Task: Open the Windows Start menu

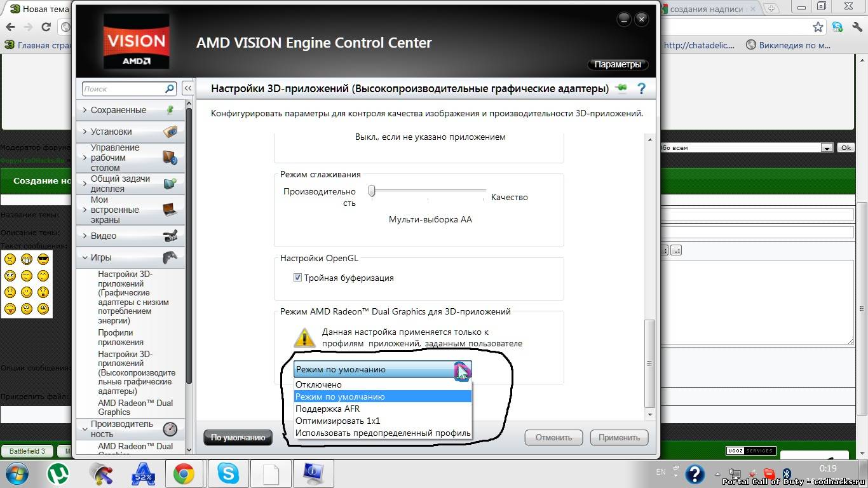Action: (x=17, y=473)
